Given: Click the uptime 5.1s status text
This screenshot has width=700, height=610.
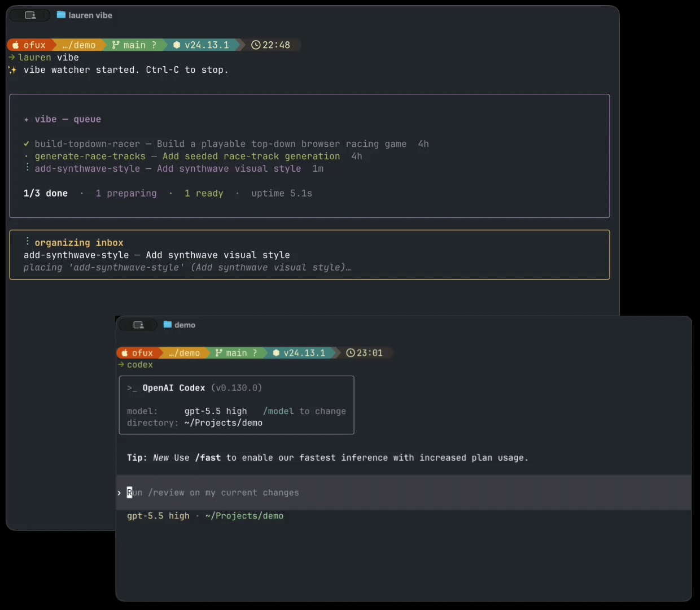Looking at the screenshot, I should [282, 193].
